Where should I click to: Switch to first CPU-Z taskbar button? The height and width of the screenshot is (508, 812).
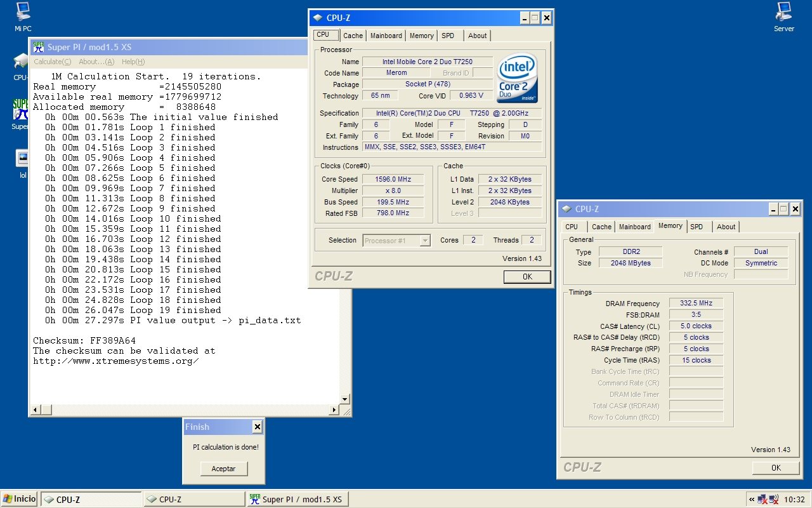pos(91,500)
